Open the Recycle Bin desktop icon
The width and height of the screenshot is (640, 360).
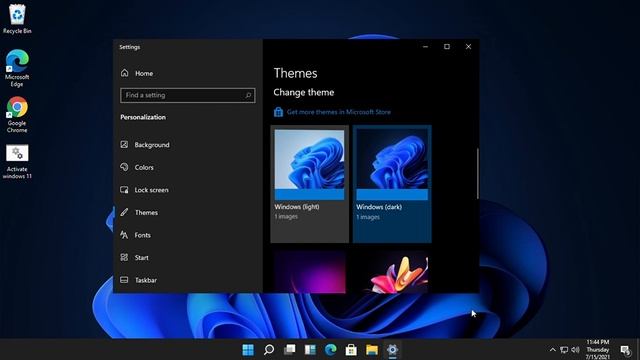tap(17, 19)
